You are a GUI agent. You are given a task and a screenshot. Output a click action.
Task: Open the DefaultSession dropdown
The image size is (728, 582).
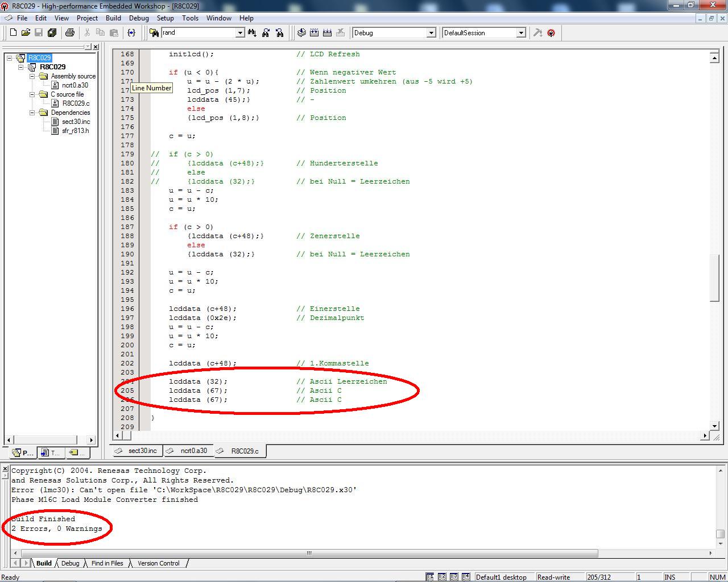pyautogui.click(x=521, y=33)
